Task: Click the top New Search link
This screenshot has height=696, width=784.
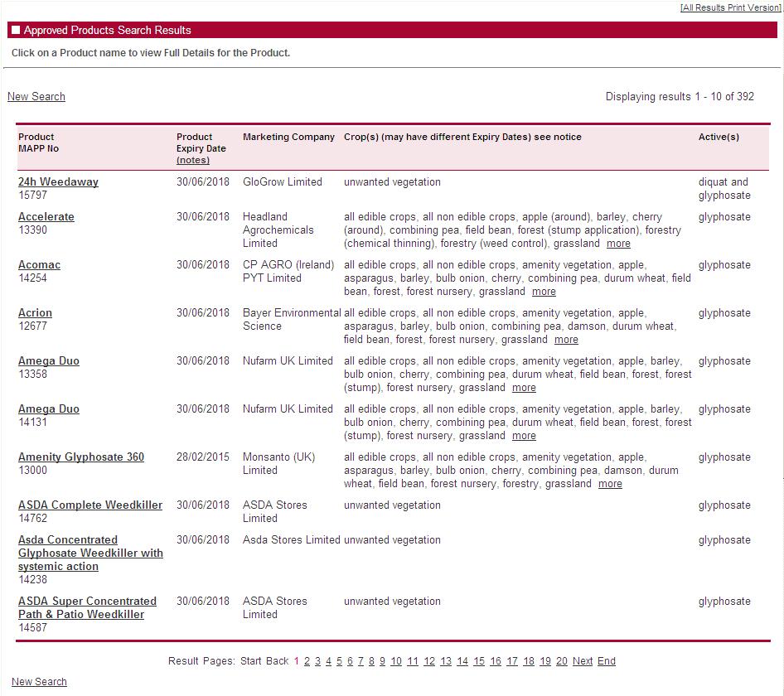Action: tap(36, 97)
